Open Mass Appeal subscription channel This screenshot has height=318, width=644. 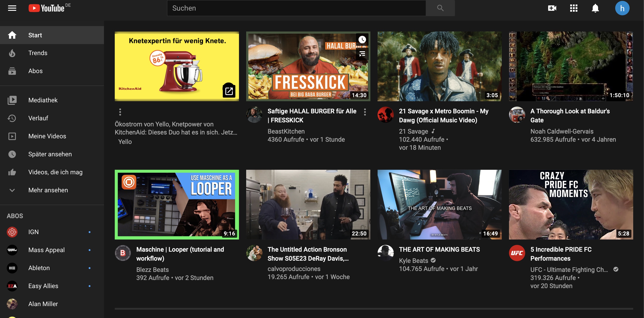(x=46, y=250)
